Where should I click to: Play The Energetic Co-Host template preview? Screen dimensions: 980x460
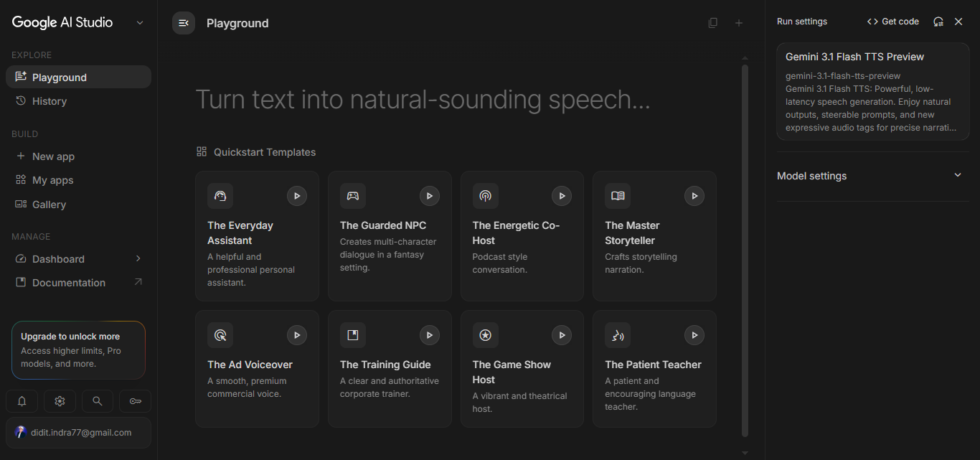point(562,195)
